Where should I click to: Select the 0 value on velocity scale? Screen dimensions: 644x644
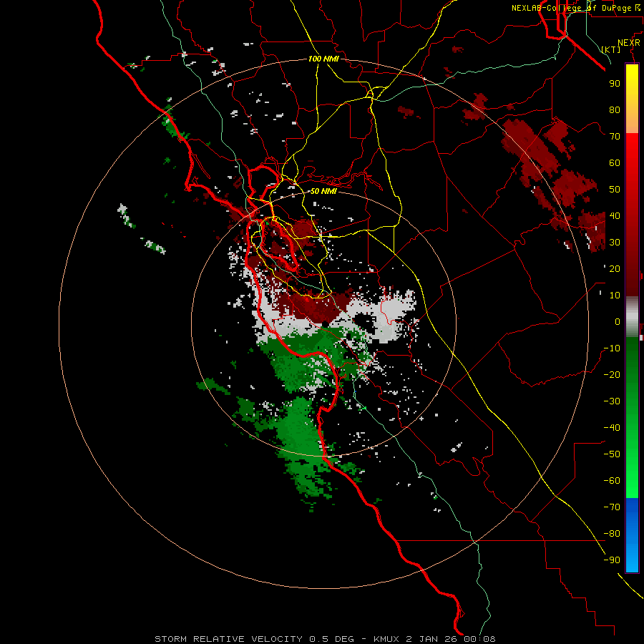pyautogui.click(x=618, y=321)
